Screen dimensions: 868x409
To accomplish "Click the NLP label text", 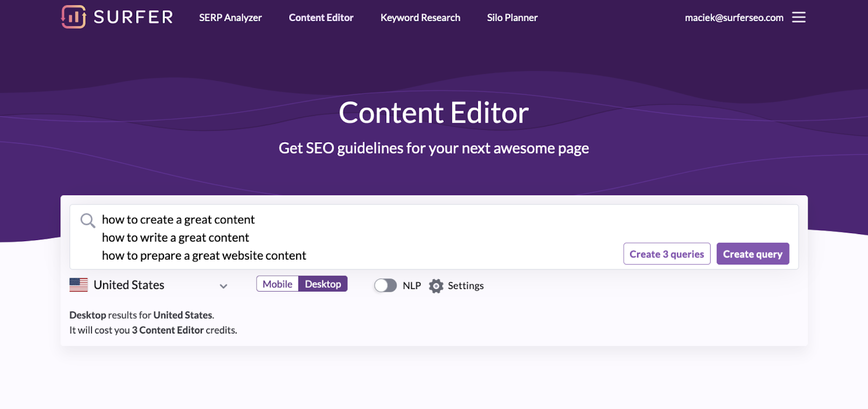I will coord(412,286).
